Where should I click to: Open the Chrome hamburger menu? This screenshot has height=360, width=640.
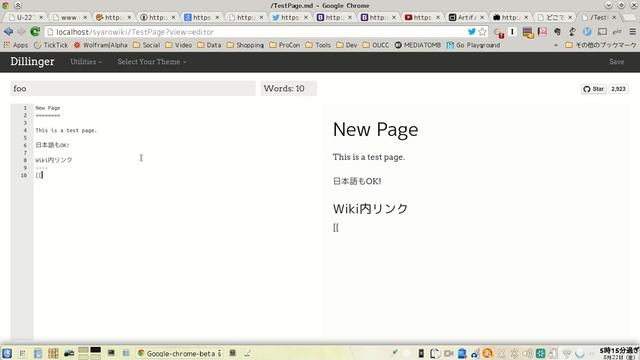632,32
